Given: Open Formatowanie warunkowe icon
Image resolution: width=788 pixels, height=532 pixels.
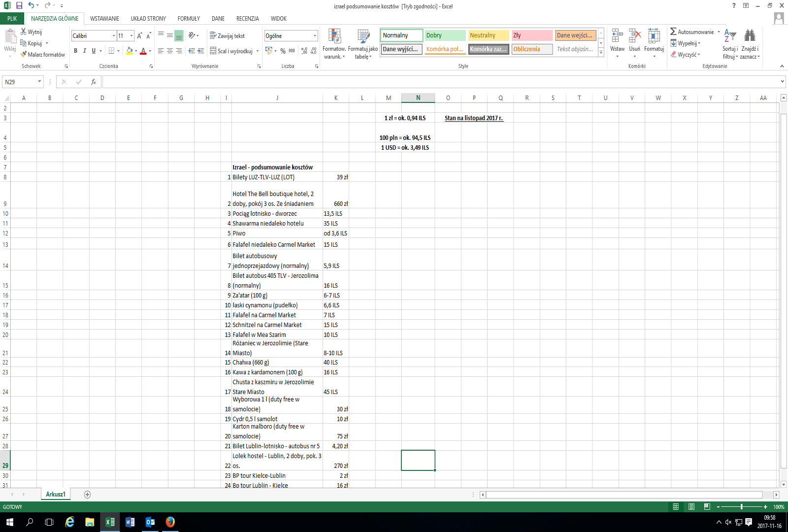Looking at the screenshot, I should click(334, 44).
